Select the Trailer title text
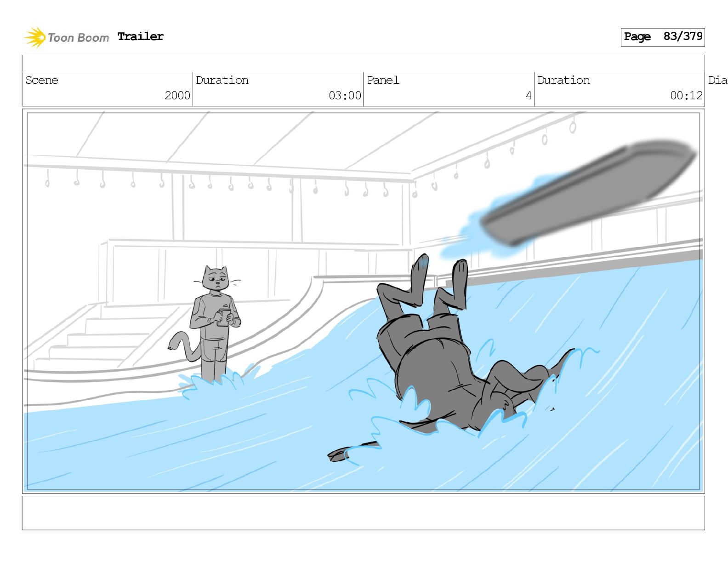This screenshot has height=563, width=728. (x=140, y=37)
